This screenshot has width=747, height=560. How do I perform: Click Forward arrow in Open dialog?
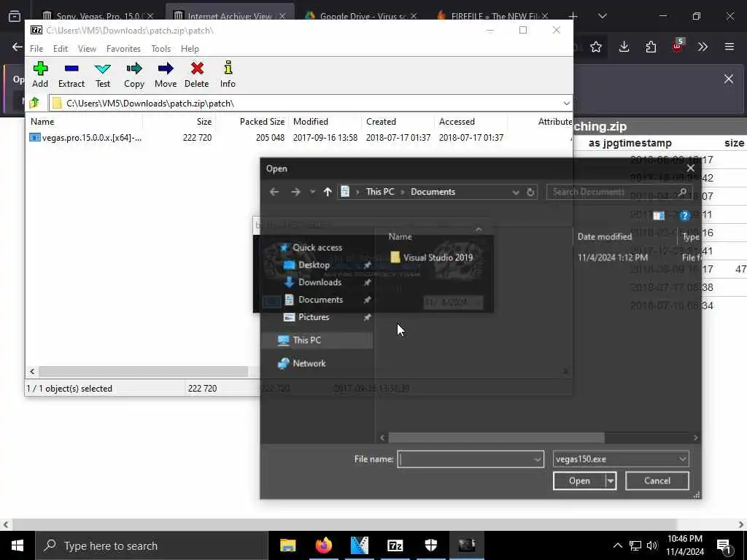[296, 192]
